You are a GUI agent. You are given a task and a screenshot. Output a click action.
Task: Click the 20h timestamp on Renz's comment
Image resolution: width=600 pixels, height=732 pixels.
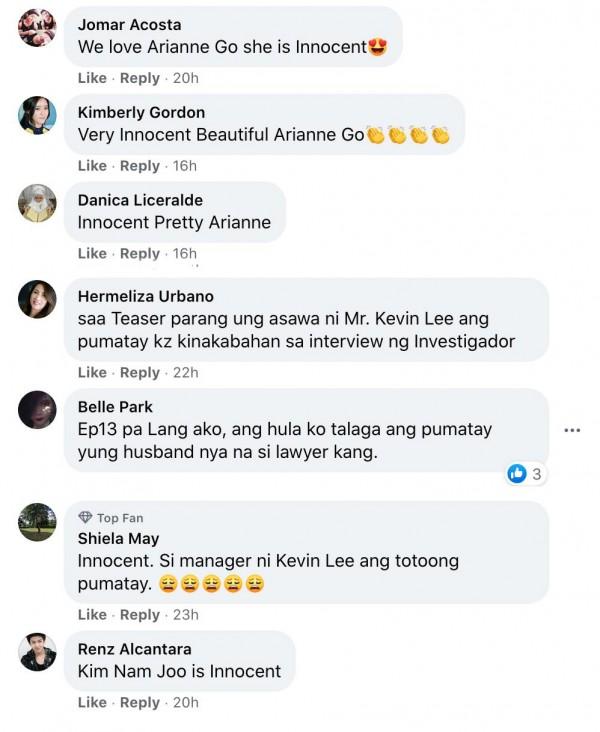tap(186, 703)
